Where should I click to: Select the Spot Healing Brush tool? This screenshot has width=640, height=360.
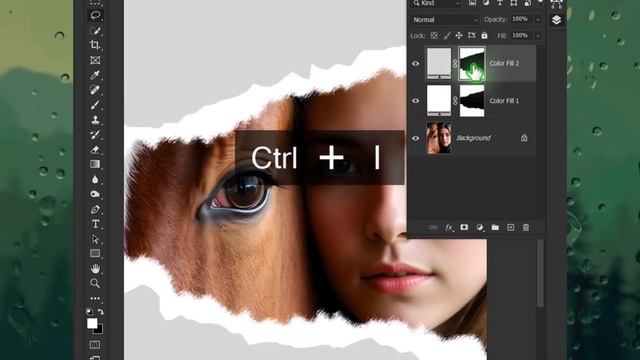[x=95, y=90]
